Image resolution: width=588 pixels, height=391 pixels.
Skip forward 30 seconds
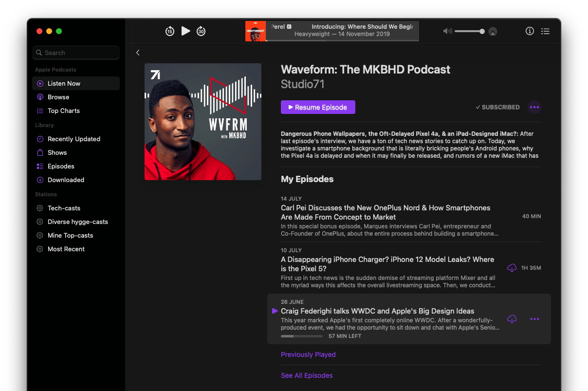(201, 31)
